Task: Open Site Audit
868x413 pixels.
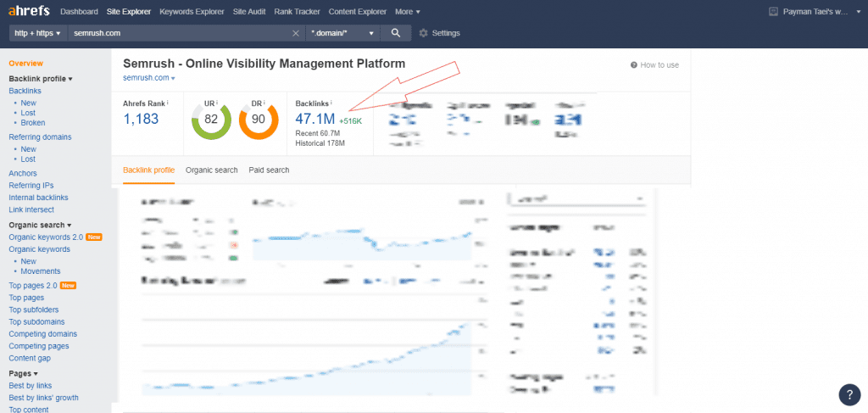Action: [x=249, y=12]
